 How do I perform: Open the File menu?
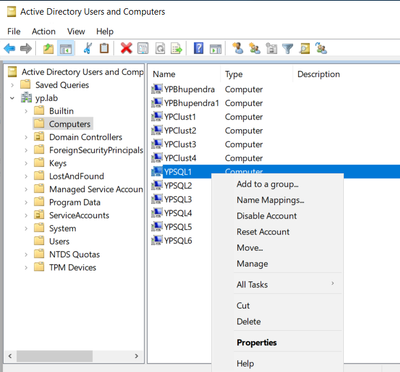coord(14,31)
